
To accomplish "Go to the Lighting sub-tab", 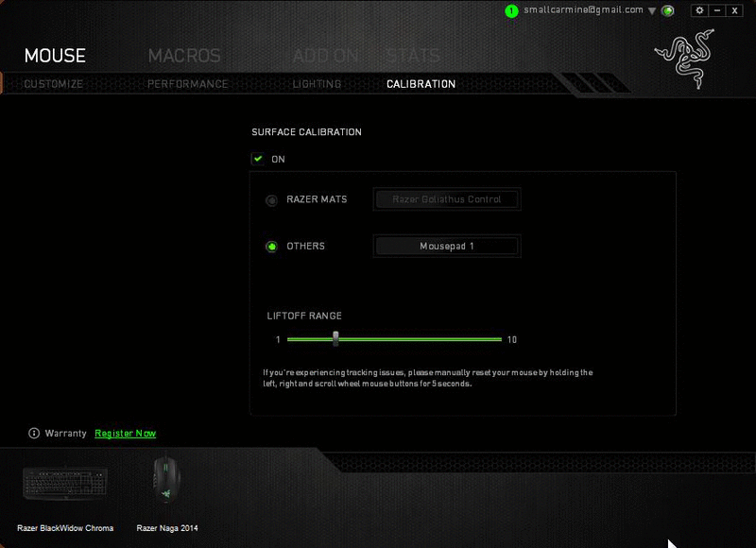I will 317,84.
